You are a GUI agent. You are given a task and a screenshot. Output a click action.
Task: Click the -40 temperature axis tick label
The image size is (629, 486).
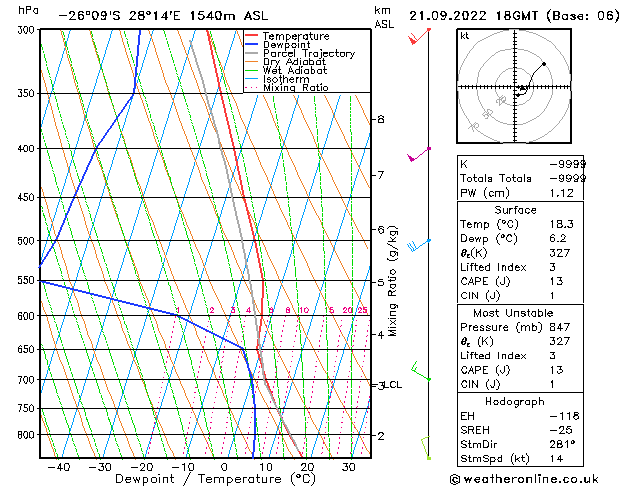59,467
